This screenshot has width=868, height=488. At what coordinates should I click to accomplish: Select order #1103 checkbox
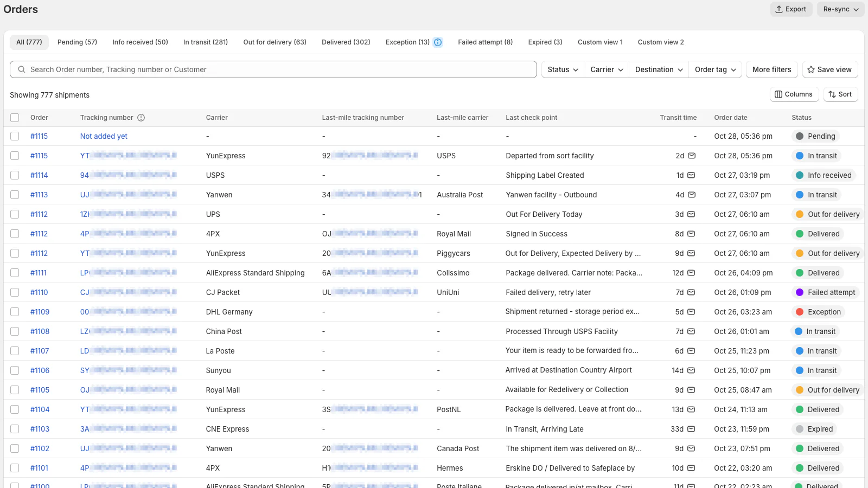point(15,429)
